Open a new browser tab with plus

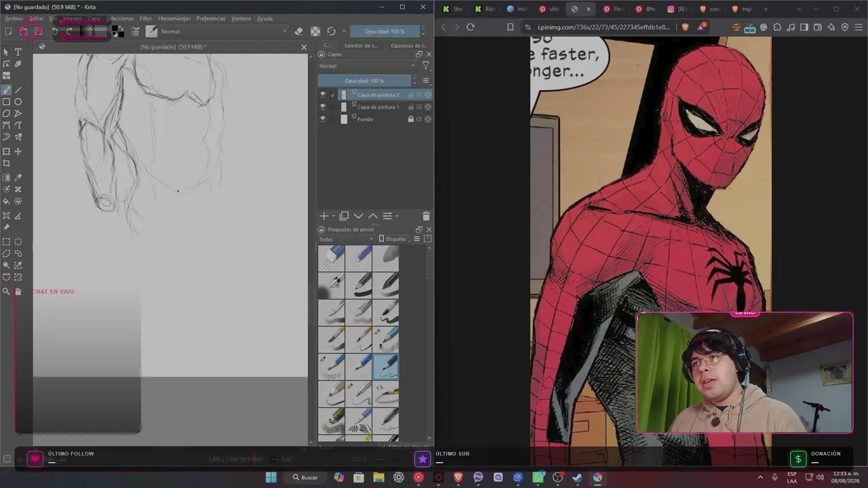tap(766, 9)
